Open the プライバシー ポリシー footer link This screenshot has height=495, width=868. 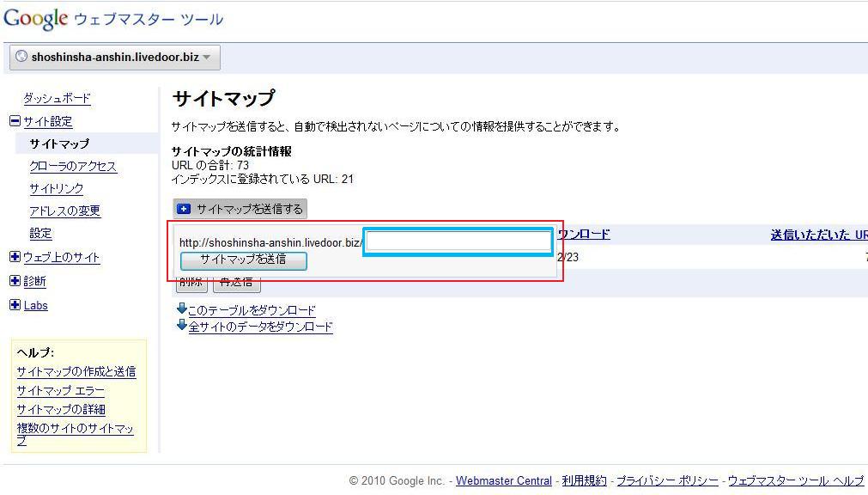pyautogui.click(x=667, y=480)
